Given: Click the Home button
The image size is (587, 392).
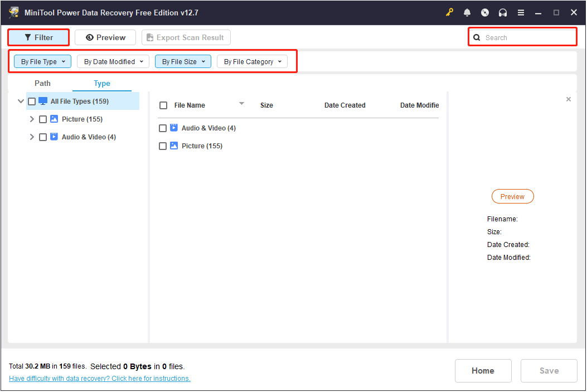Looking at the screenshot, I should pyautogui.click(x=483, y=370).
